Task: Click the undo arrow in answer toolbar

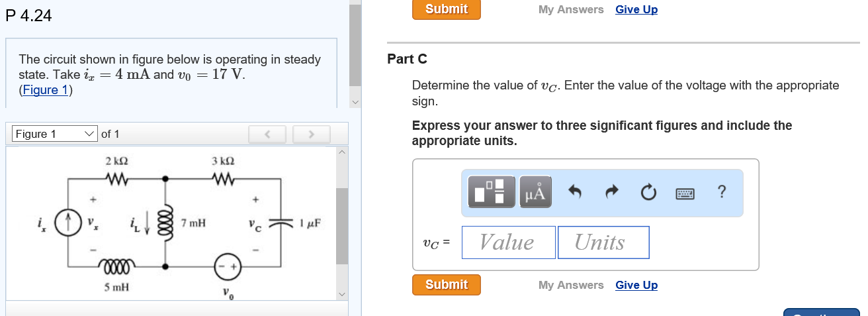Action: [575, 193]
